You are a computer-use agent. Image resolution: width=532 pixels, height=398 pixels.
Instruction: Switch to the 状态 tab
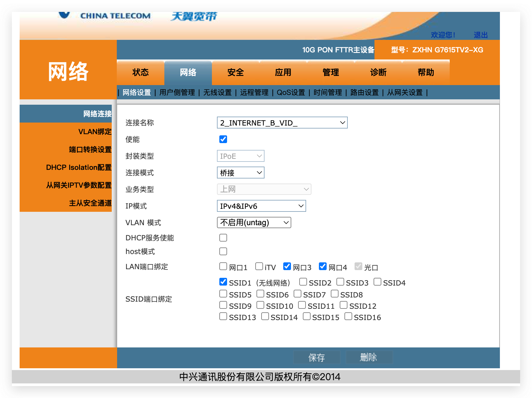141,72
